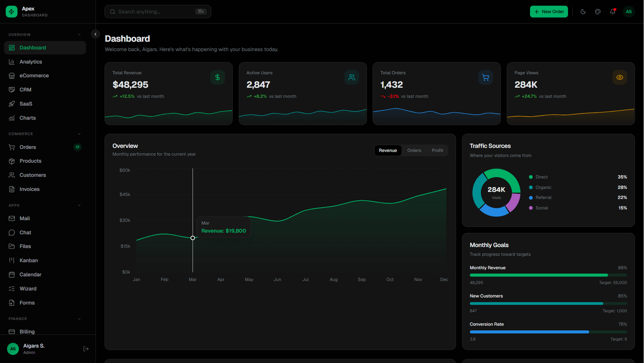The image size is (644, 363).
Task: Click the 284K Visits donut chart
Action: [x=496, y=192]
